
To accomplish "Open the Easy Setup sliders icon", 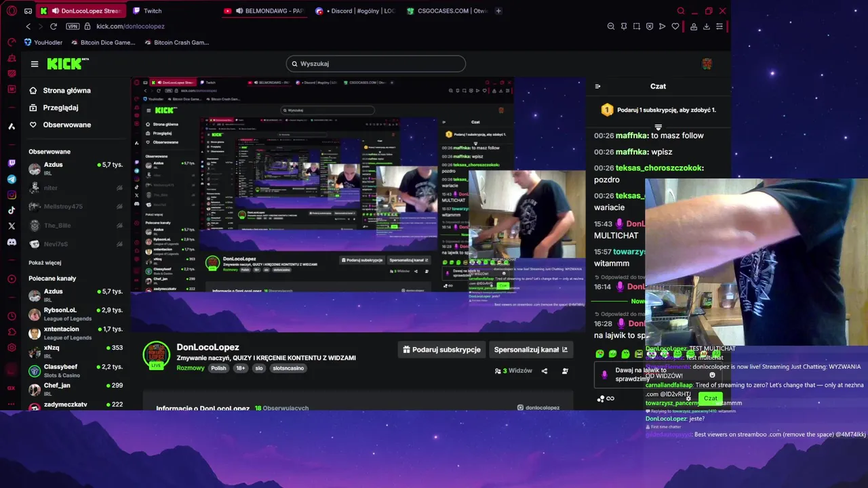I will coord(719,26).
